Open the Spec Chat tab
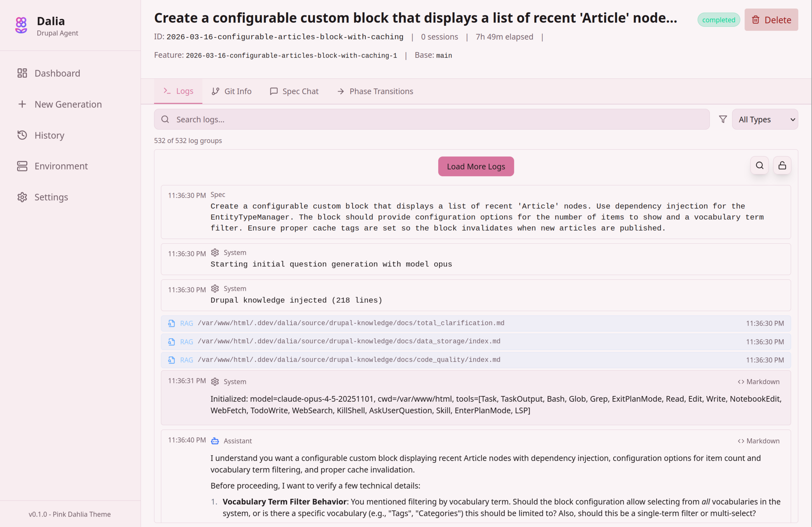 [x=294, y=91]
